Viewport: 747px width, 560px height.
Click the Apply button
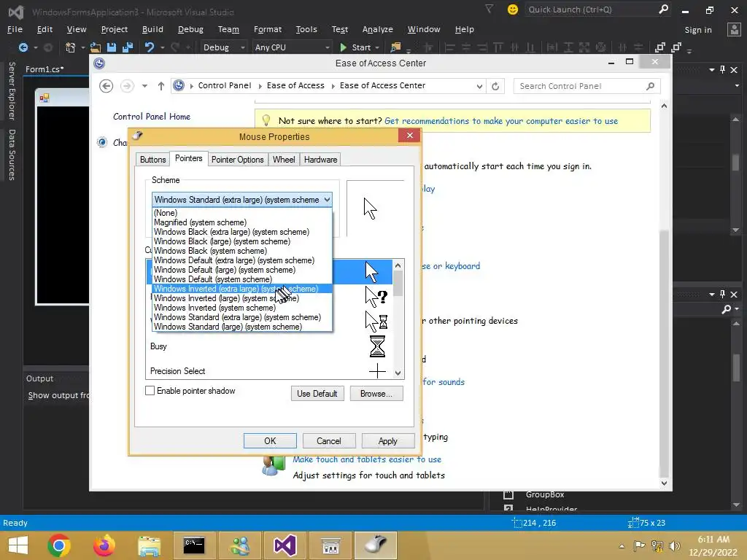(388, 441)
